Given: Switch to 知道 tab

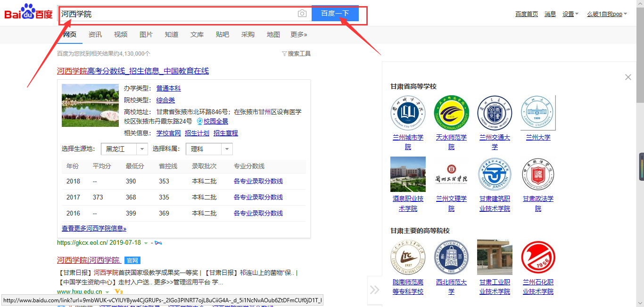Looking at the screenshot, I should (172, 34).
